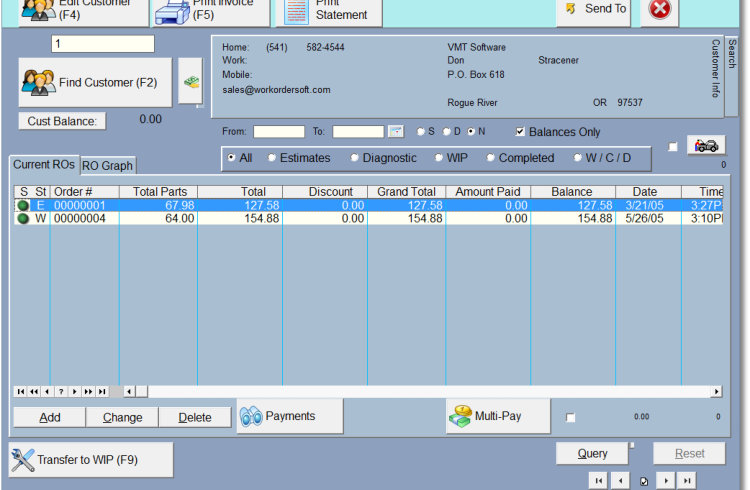Click Transfer to WIP (F9) tools icon
The height and width of the screenshot is (490, 750).
(x=23, y=460)
